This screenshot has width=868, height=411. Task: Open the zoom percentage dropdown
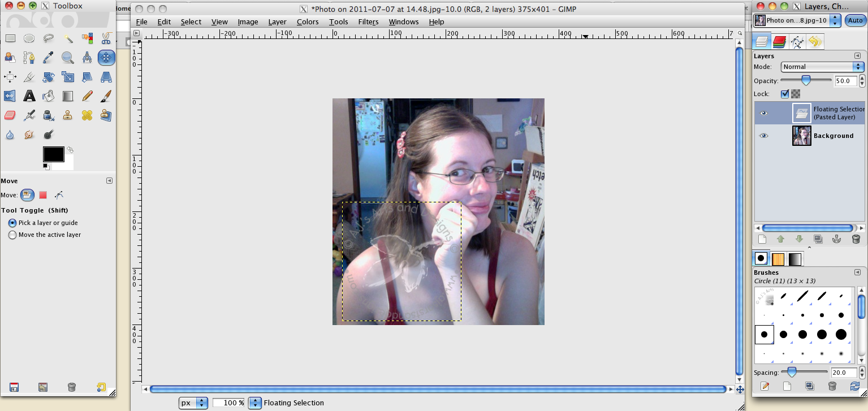[254, 403]
